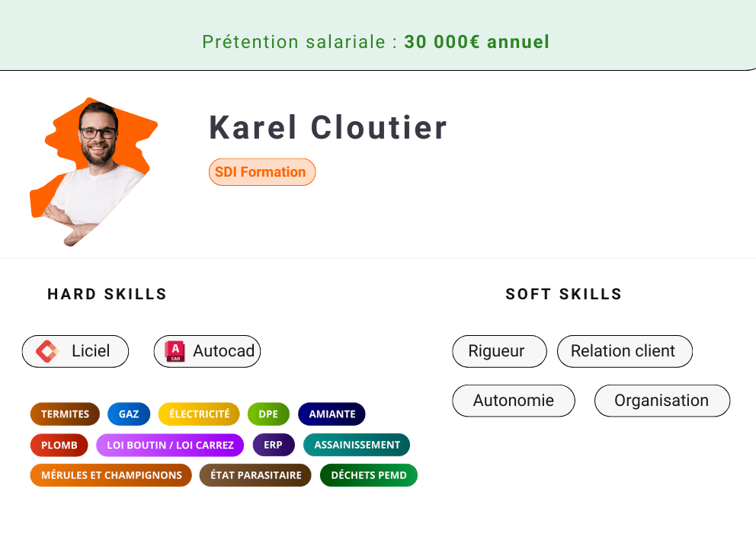Image resolution: width=756 pixels, height=556 pixels.
Task: Click the État Parasitaire brown tag
Action: pyautogui.click(x=255, y=475)
